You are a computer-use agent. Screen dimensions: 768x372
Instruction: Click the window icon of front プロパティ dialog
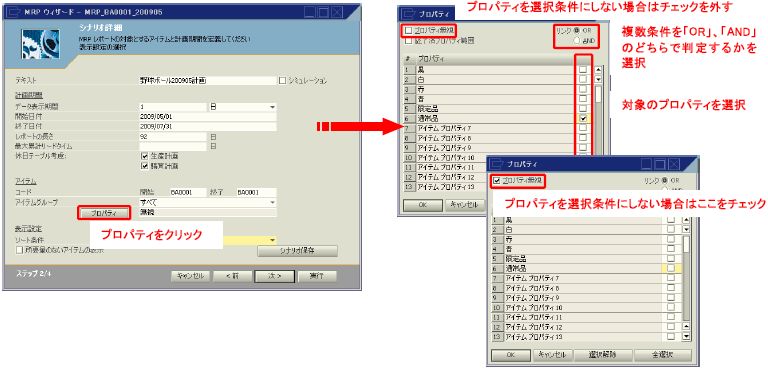[x=496, y=163]
